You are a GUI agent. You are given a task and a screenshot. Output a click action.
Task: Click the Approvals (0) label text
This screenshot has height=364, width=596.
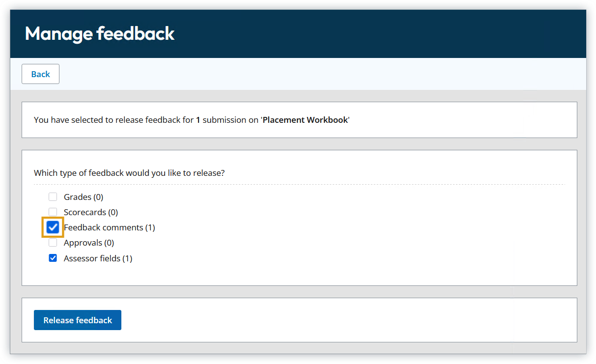tap(88, 243)
